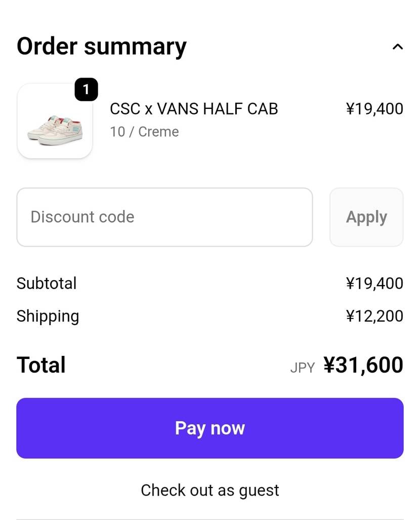Click the ¥19,400 product price

(x=374, y=109)
